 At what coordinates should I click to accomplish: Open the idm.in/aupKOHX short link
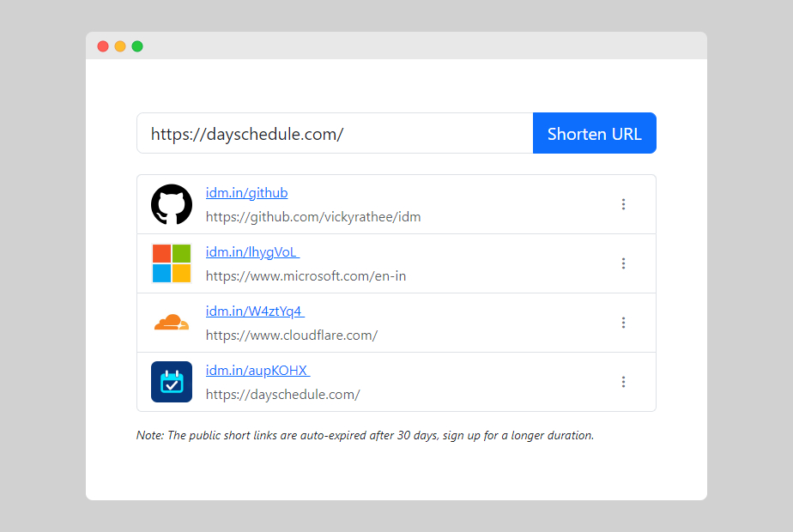255,370
